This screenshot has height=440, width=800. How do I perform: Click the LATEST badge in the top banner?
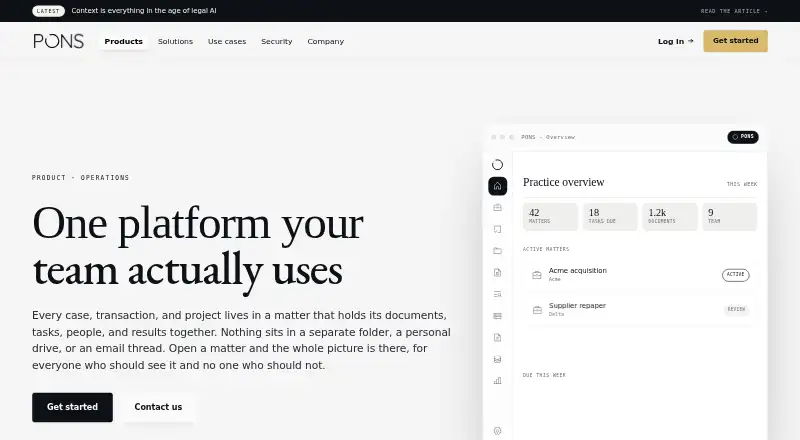(x=48, y=11)
